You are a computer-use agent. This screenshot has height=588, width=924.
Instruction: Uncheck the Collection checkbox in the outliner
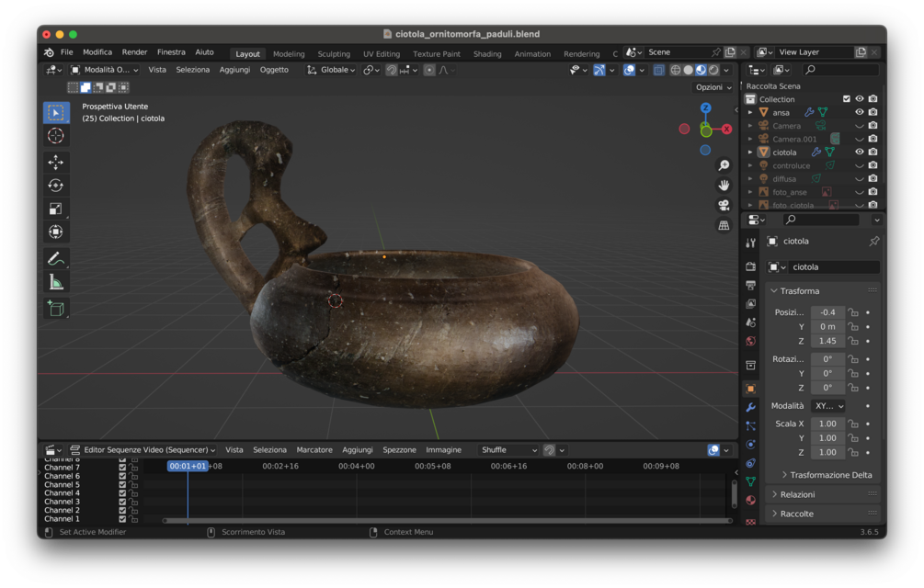point(846,98)
